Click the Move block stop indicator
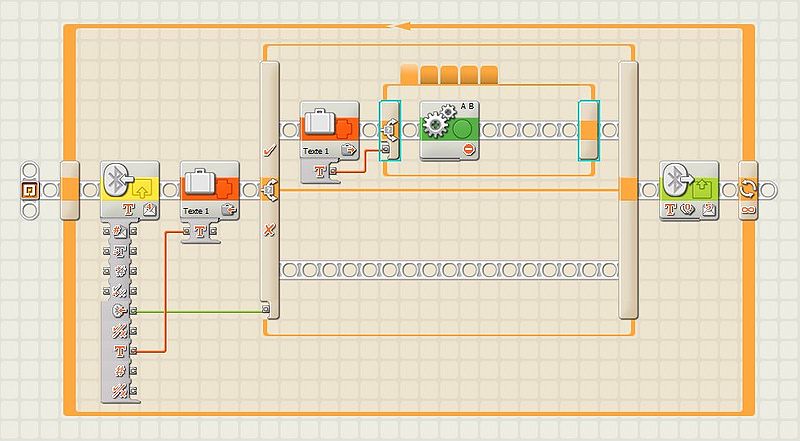 [468, 150]
